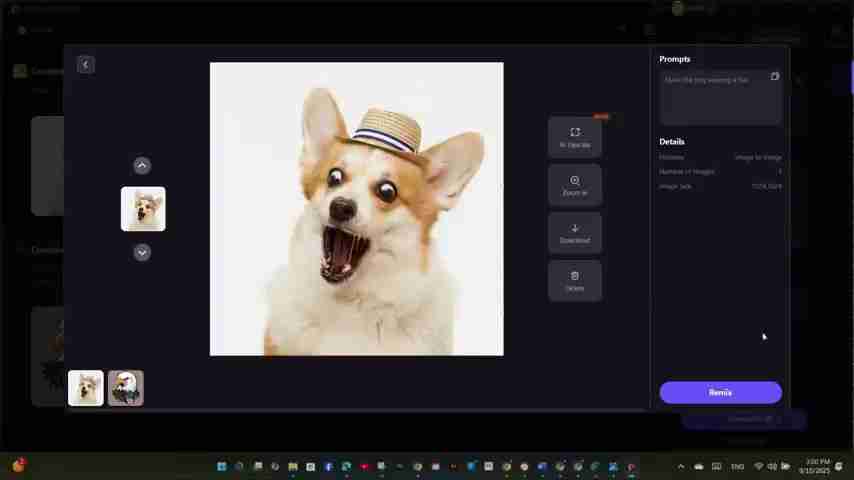Open the notification center icon
The image size is (854, 480).
(839, 466)
